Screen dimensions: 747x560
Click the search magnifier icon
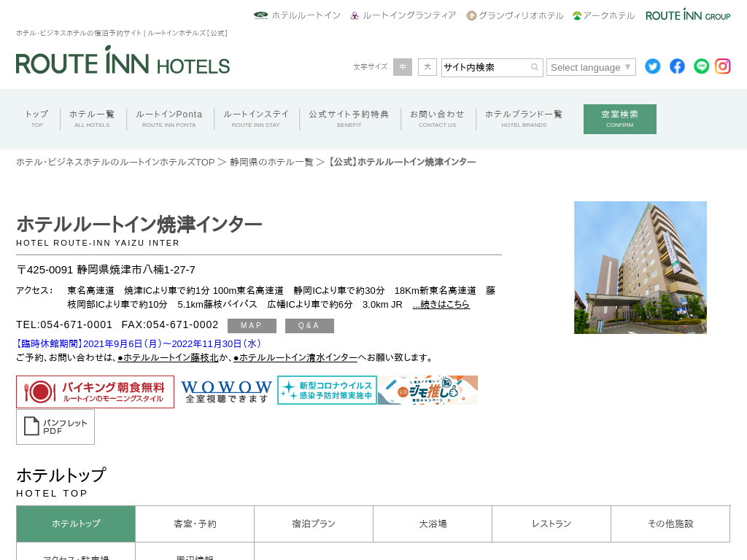[535, 67]
